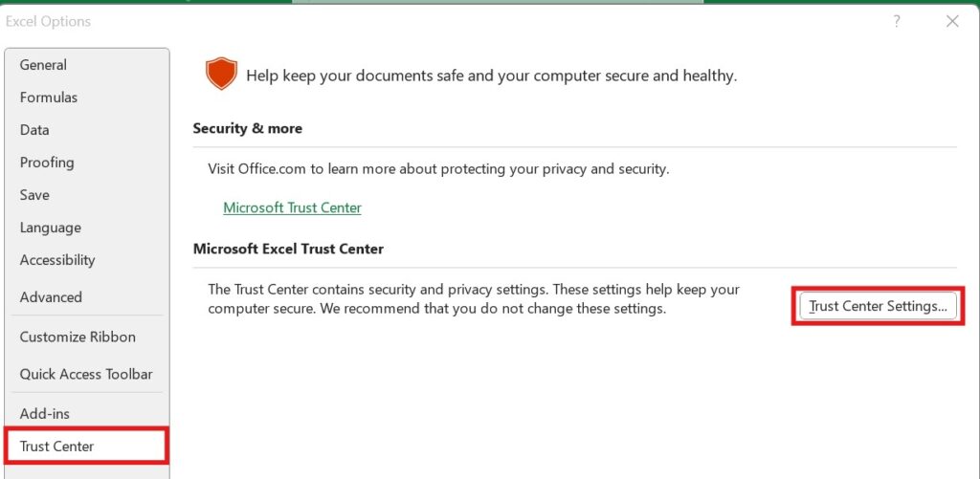Open Accessibility settings
The image size is (980, 479).
(x=57, y=260)
